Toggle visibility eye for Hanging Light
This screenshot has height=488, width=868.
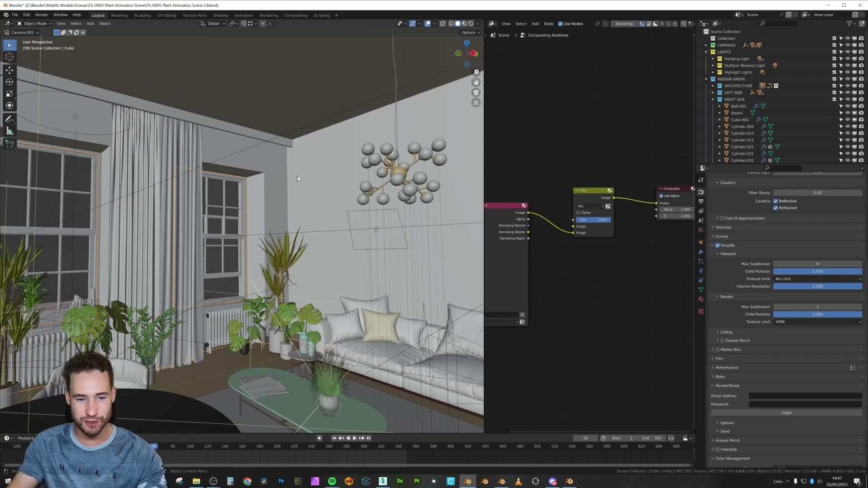click(x=848, y=59)
